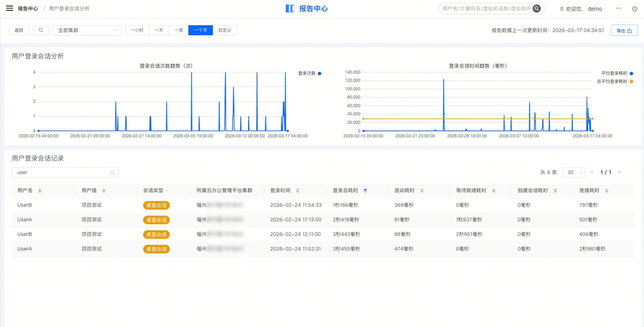644x327 pixels.
Task: Select the 一周 time range tab
Action: pyautogui.click(x=178, y=30)
